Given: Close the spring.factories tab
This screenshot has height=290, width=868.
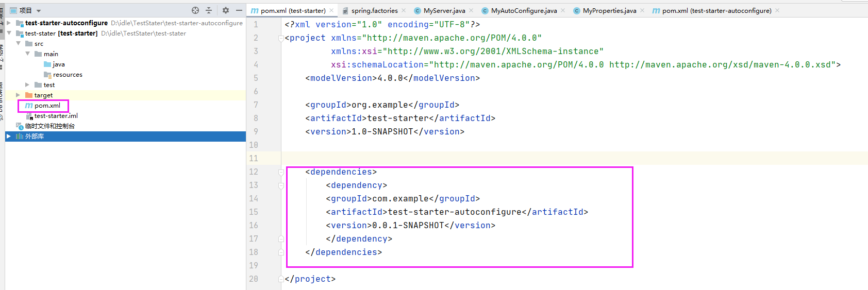Looking at the screenshot, I should 404,10.
